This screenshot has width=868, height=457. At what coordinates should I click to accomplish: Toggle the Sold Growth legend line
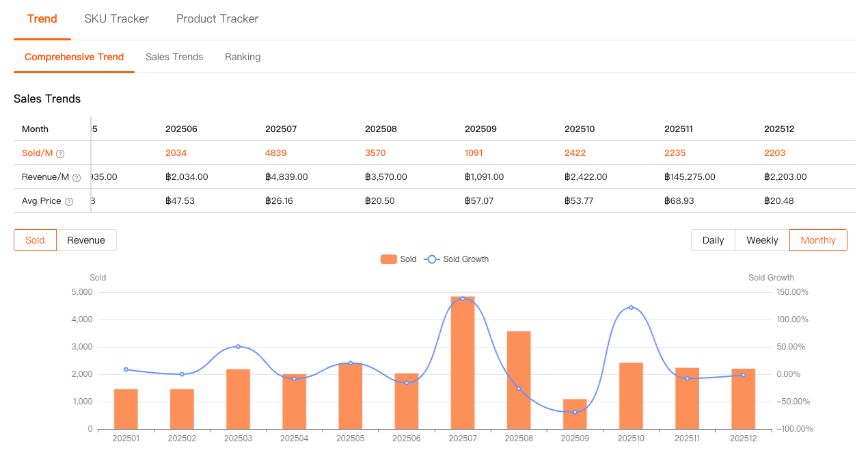click(x=432, y=259)
